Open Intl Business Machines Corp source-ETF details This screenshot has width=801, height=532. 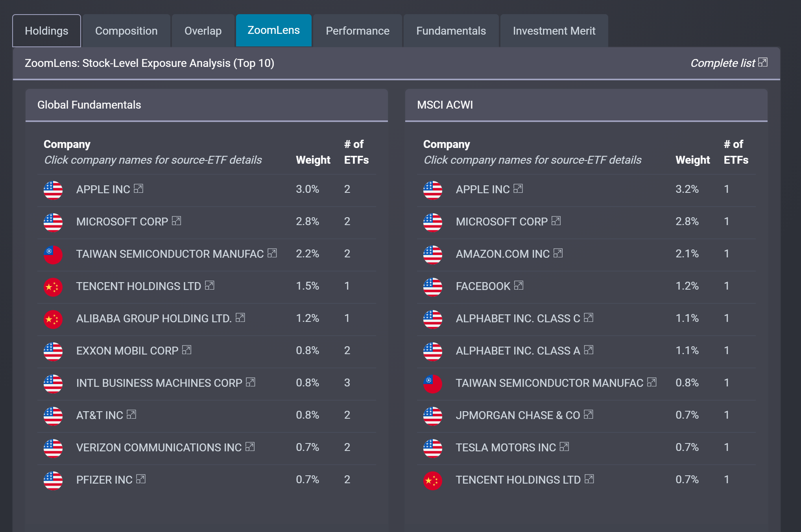(x=159, y=383)
